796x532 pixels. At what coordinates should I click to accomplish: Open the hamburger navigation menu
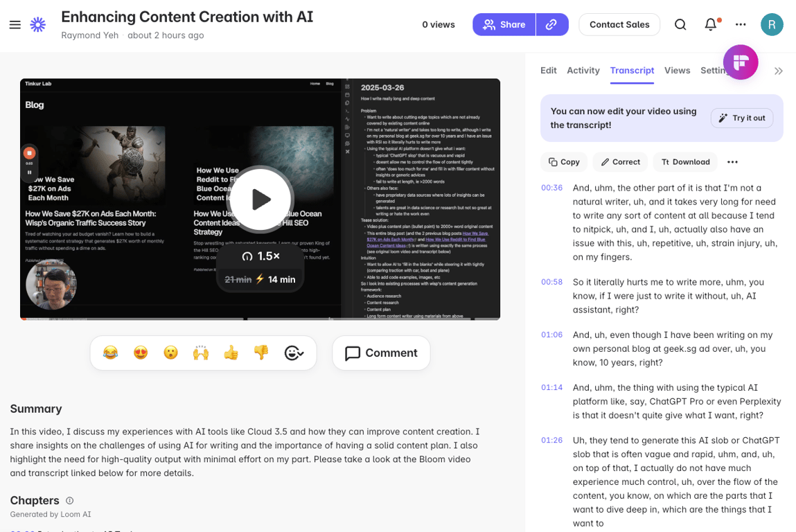coord(15,24)
